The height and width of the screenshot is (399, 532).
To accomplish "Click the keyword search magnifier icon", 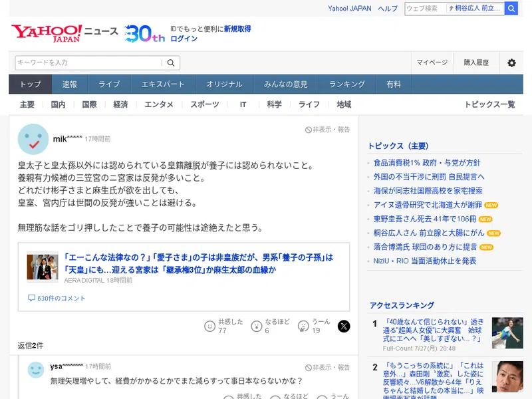I will (171, 63).
